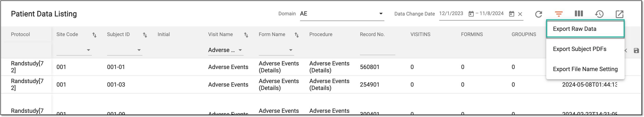Sort by Form Name column
The image size is (644, 117).
pos(296,35)
